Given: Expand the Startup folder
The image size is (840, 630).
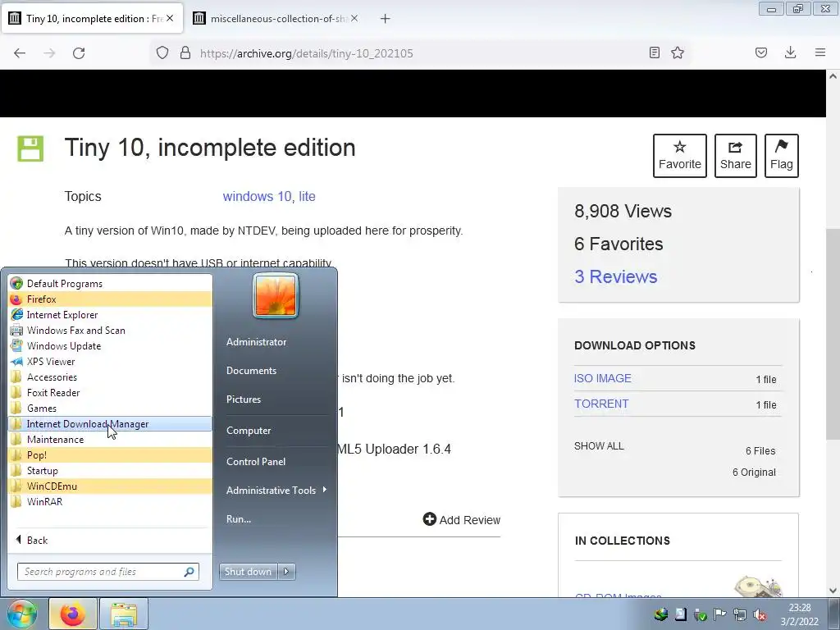Looking at the screenshot, I should 110,470.
